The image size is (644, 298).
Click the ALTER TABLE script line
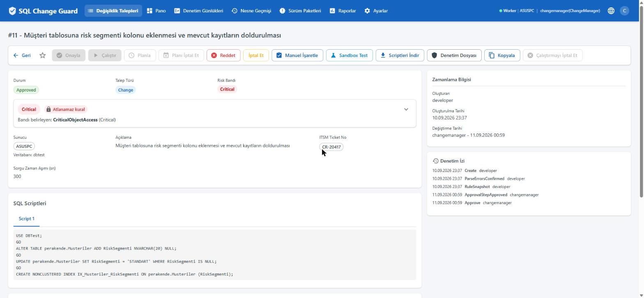click(x=96, y=248)
